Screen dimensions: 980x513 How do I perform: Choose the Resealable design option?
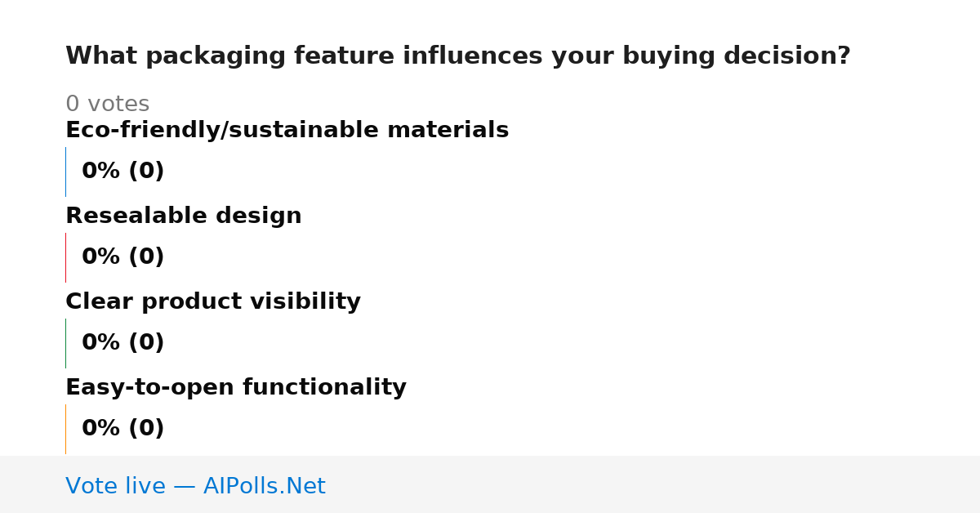[x=184, y=216]
